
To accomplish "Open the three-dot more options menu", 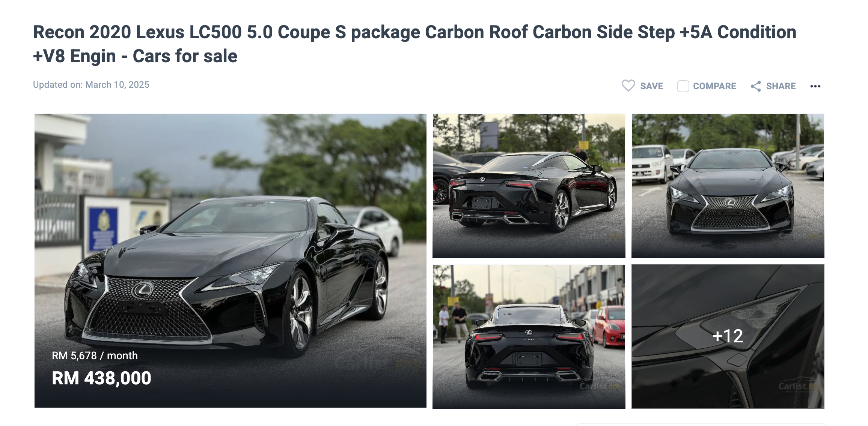I will [815, 86].
